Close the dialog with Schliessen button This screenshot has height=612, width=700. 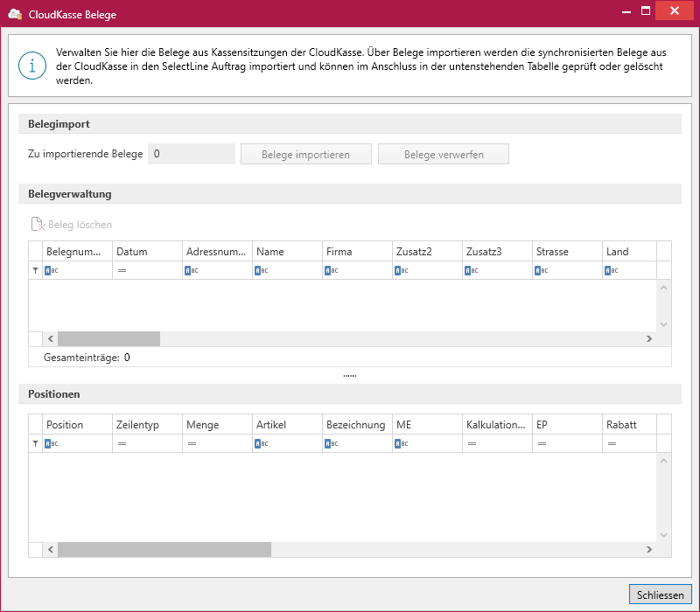(661, 595)
